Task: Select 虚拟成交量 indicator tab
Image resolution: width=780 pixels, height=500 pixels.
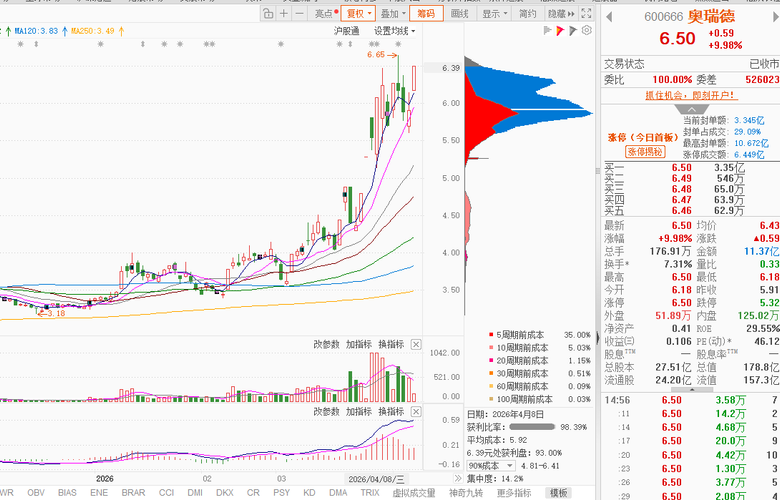Action: pyautogui.click(x=414, y=493)
